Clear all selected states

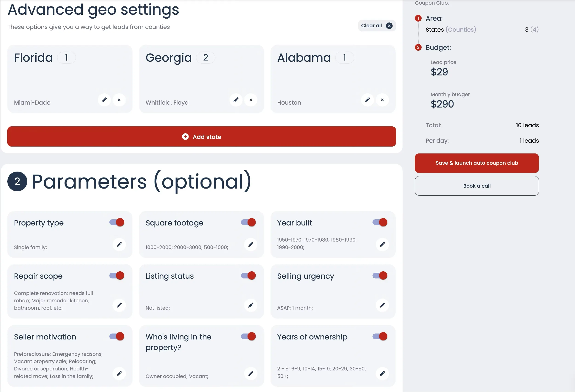click(377, 26)
